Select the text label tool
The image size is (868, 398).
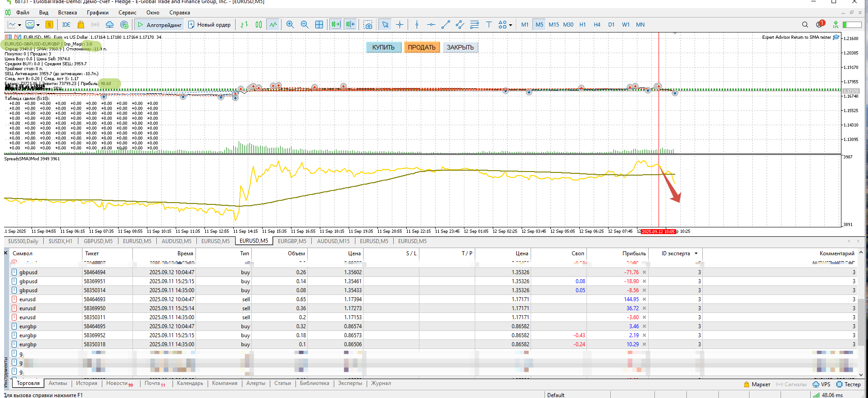pos(489,25)
